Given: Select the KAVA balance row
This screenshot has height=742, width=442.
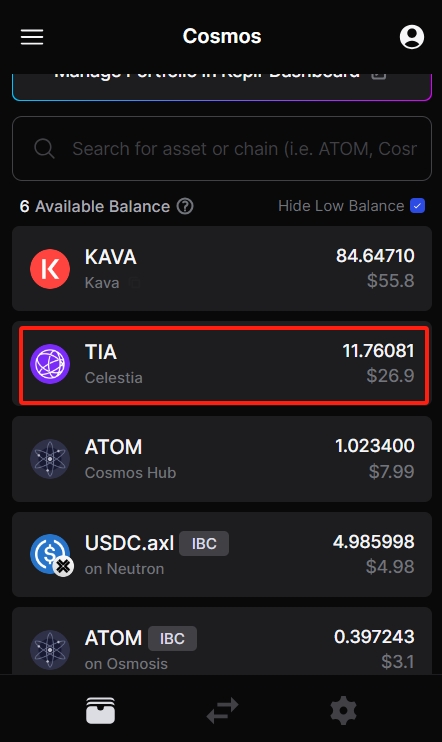Looking at the screenshot, I should pos(222,269).
